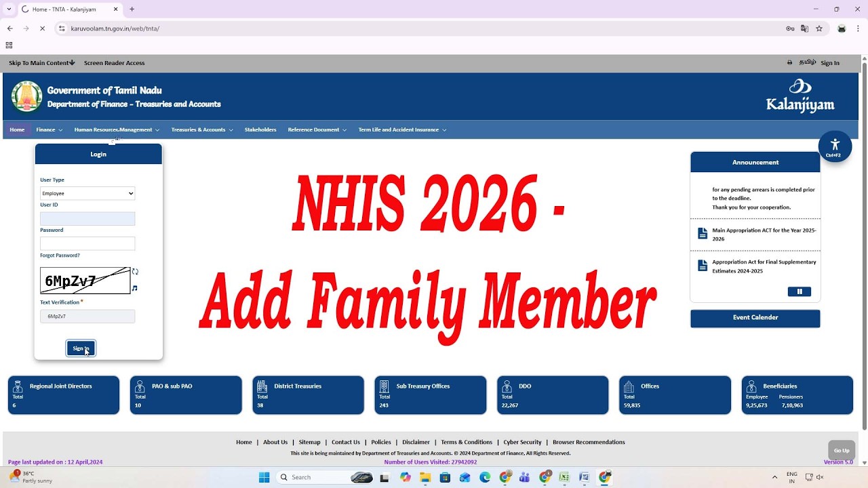Viewport: 868px width, 488px height.
Task: Expand Term Life and Accident Insurance menu
Action: 403,129
